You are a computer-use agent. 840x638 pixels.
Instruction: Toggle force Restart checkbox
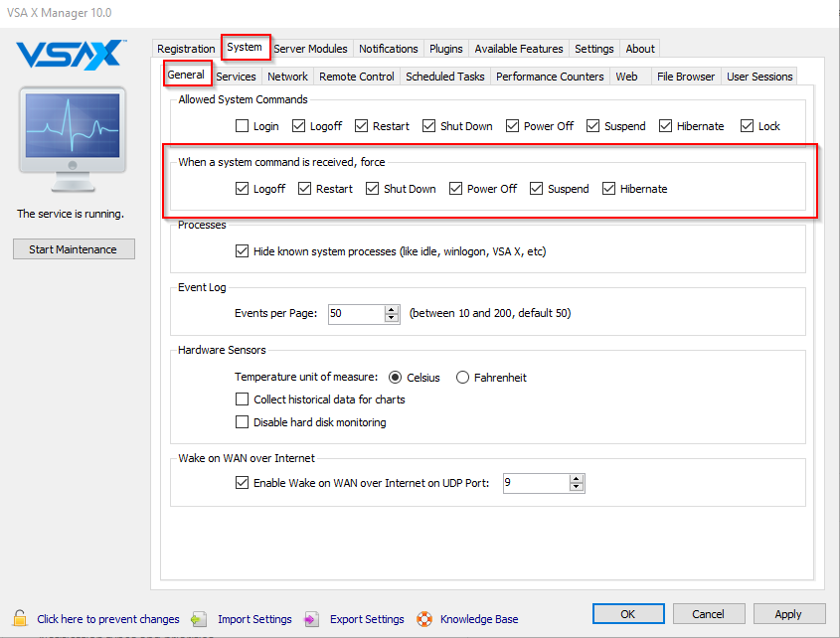[304, 189]
